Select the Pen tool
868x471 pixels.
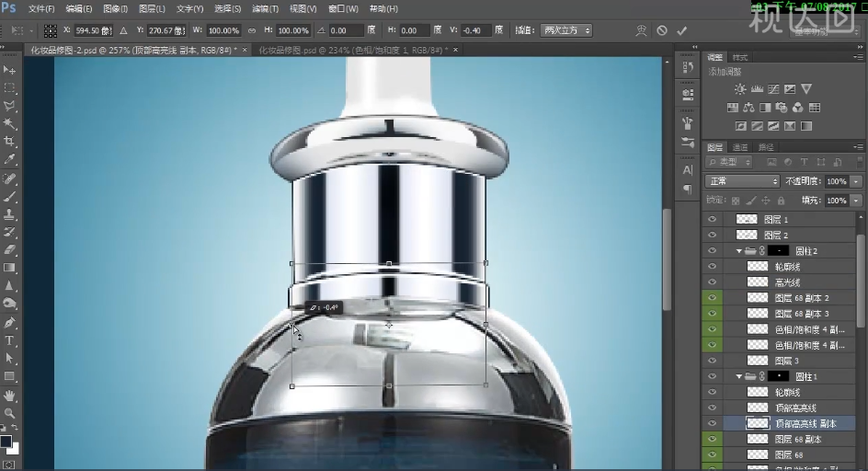(x=9, y=323)
